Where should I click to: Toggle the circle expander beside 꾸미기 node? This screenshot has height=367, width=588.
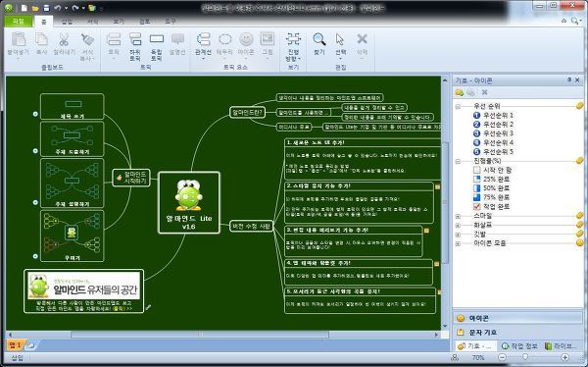coord(35,256)
